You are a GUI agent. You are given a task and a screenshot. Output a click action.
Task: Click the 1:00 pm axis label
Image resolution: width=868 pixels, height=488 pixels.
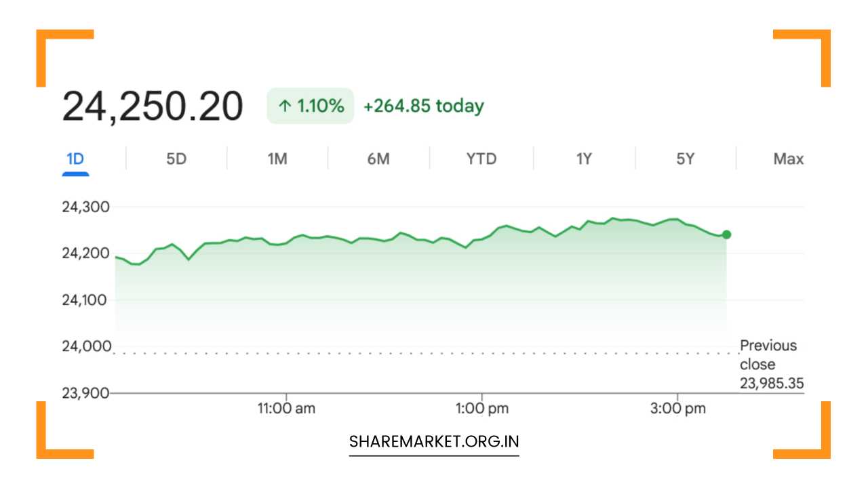click(482, 409)
